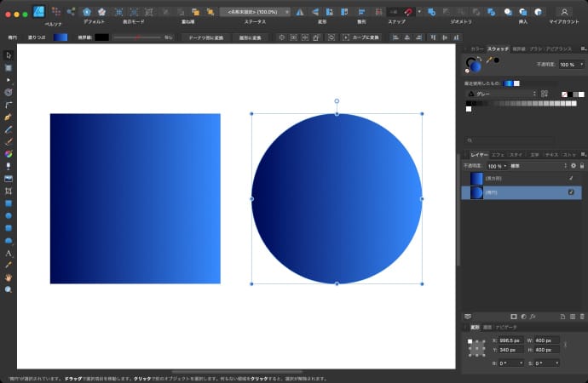Select the Artistic Text tool (A)
Image resolution: width=588 pixels, height=383 pixels.
[x=9, y=253]
